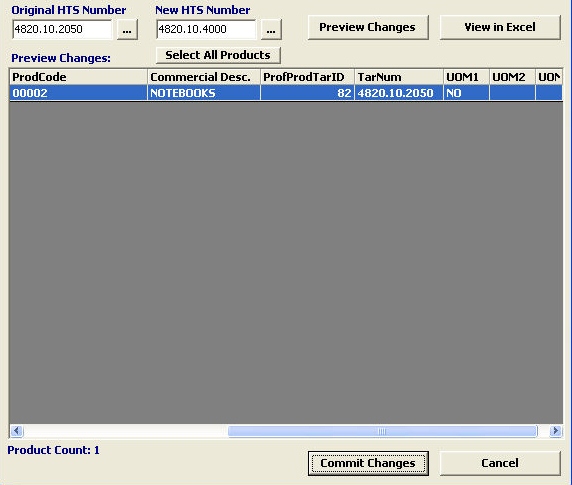Viewport: 572px width, 485px height.
Task: Click the Original HTS Number input field
Action: [62, 29]
